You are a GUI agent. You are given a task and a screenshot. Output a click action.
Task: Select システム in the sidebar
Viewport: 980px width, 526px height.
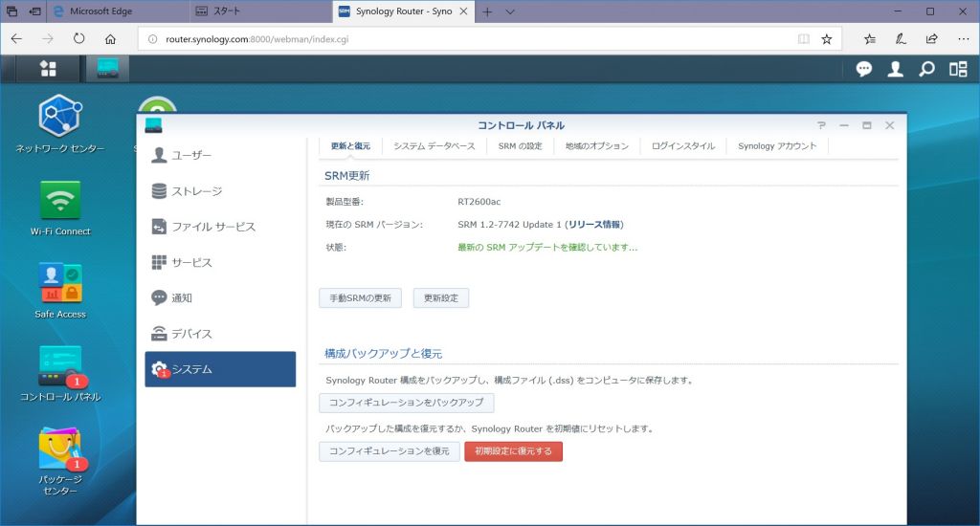220,369
